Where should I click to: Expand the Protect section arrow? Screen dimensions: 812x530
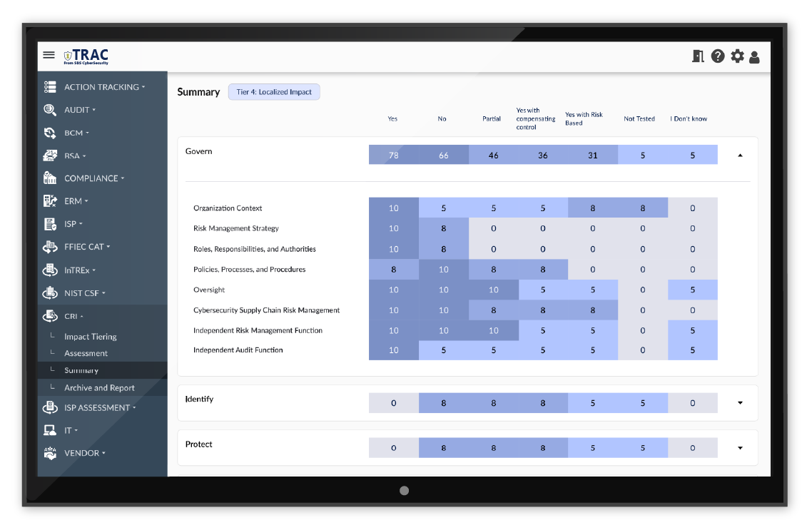pos(740,448)
